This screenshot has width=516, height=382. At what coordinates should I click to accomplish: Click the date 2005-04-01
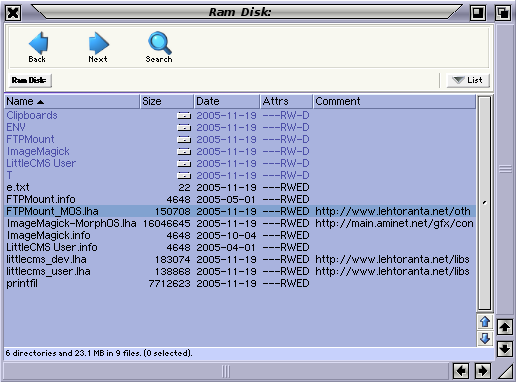tap(226, 247)
